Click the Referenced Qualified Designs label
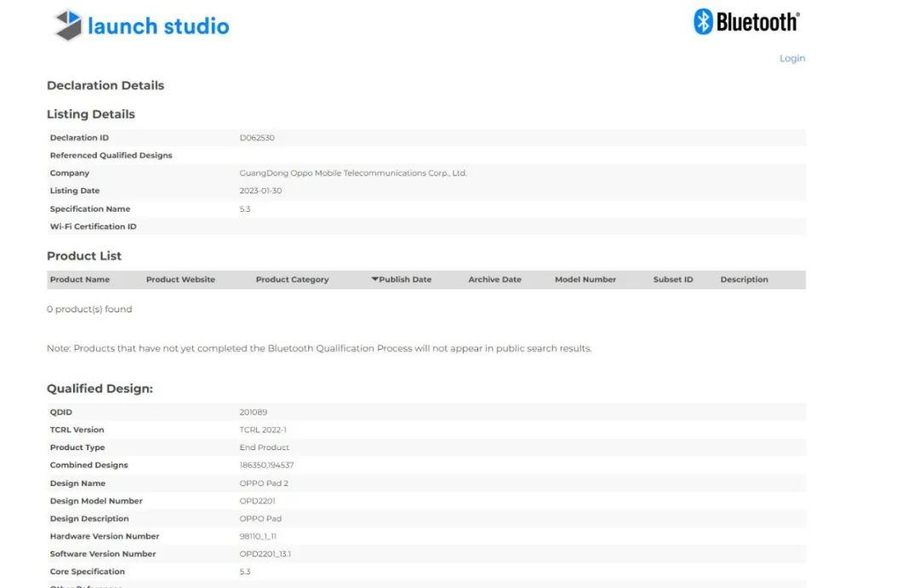919x588 pixels. click(x=111, y=156)
